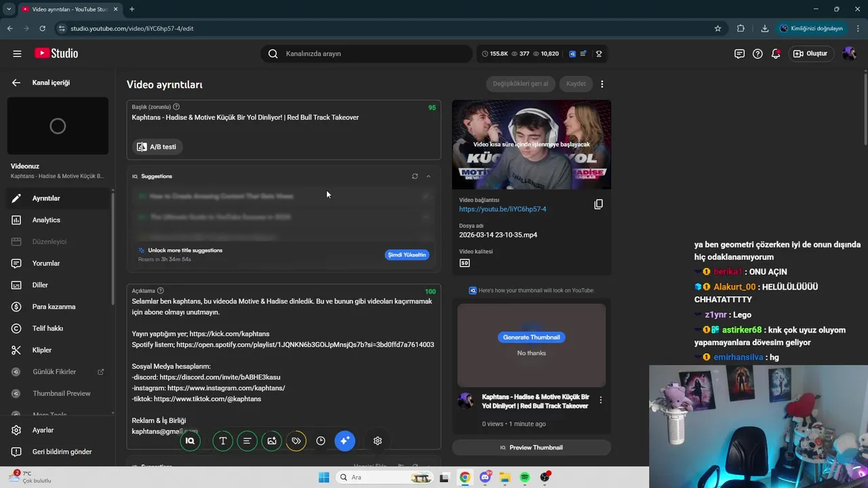Show notifications bell

click(776, 54)
